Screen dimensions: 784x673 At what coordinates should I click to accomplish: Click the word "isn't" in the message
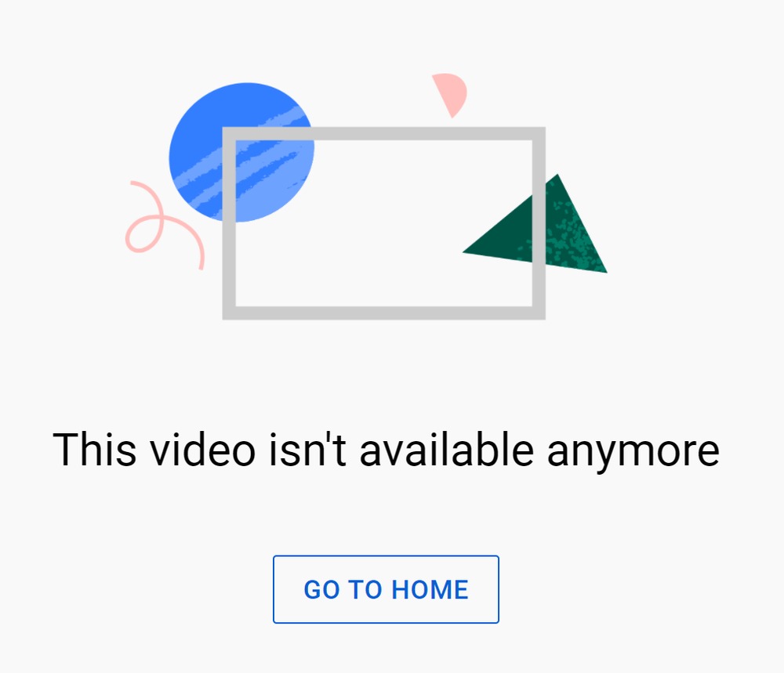(307, 450)
